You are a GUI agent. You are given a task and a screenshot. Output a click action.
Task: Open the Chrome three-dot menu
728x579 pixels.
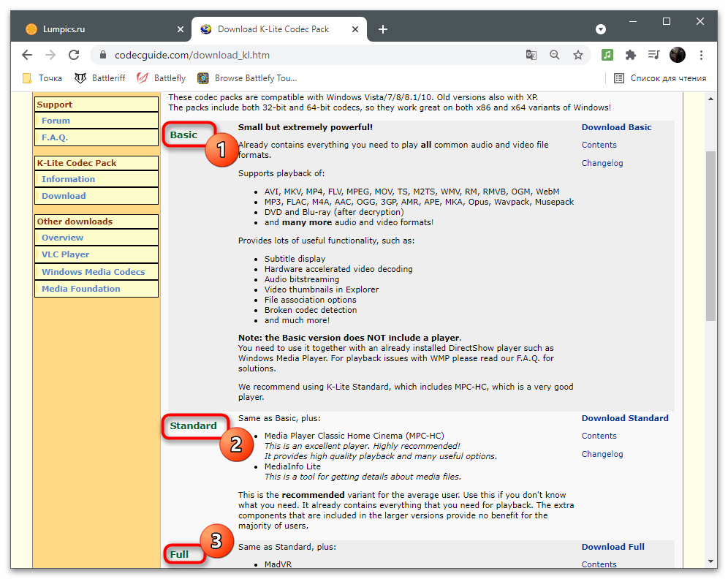(x=701, y=56)
